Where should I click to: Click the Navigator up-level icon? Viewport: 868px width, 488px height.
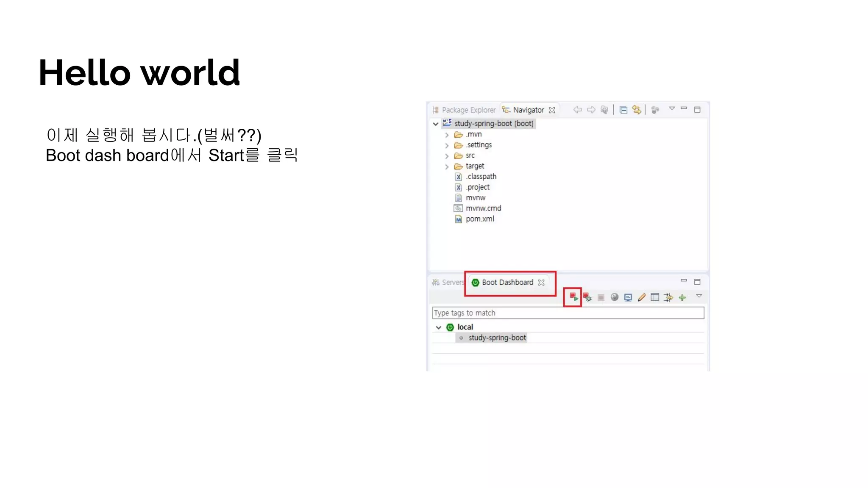(604, 110)
